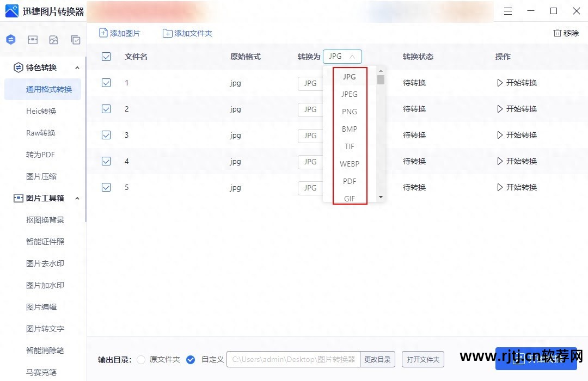Open the format dropdown on file 2 row
Screen dimensions: 588x381
310,109
